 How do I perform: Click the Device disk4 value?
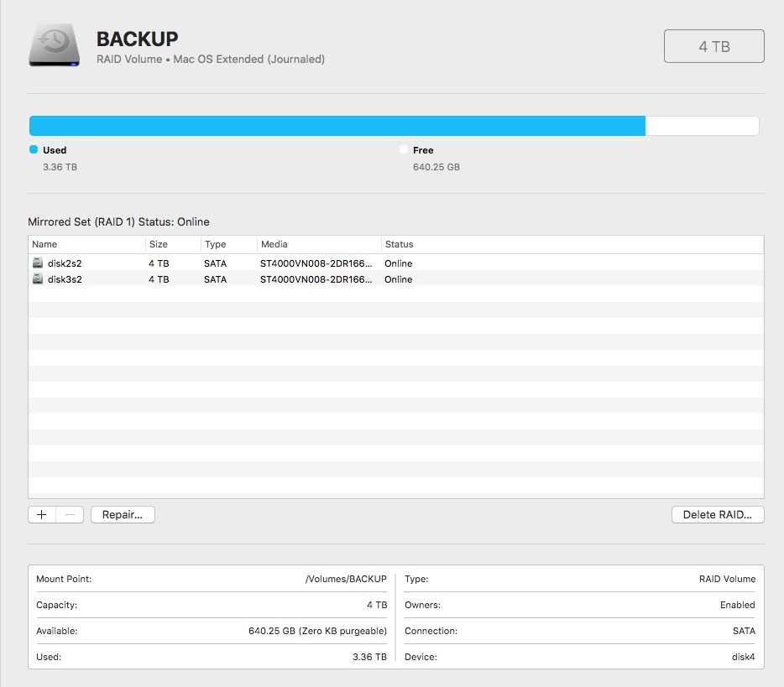click(744, 657)
